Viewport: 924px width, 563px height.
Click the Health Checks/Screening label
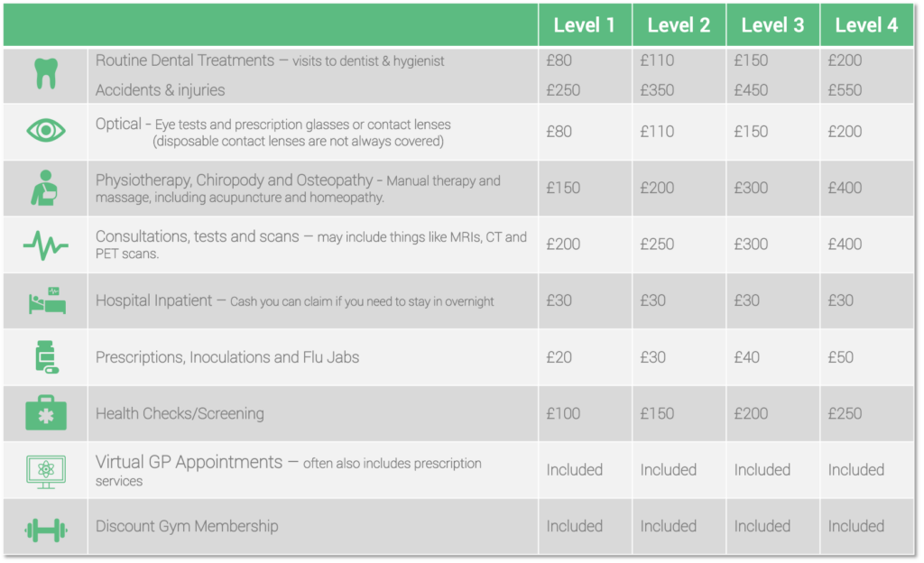coord(180,413)
